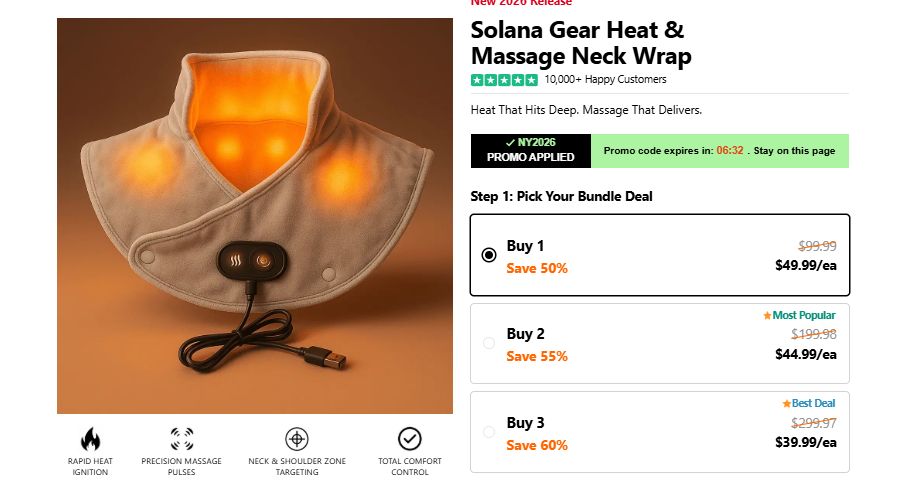Viewport: 920px width, 486px height.
Task: Click the NY2026 Promo Applied black badge
Action: coord(530,151)
